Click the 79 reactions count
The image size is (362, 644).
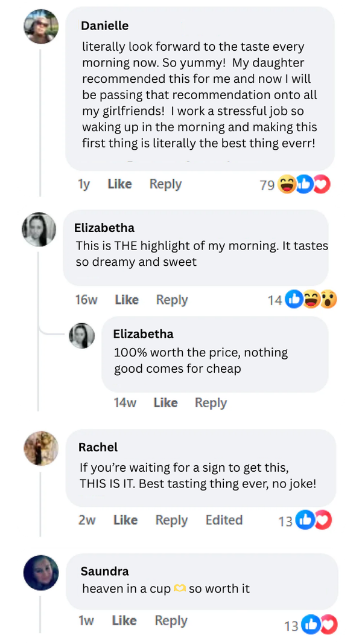coord(267,185)
